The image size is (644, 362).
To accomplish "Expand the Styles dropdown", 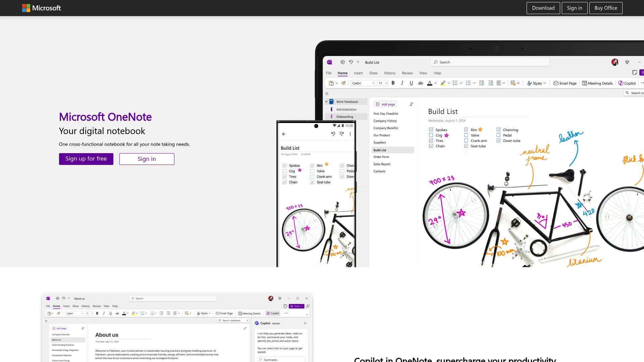I will (x=544, y=83).
